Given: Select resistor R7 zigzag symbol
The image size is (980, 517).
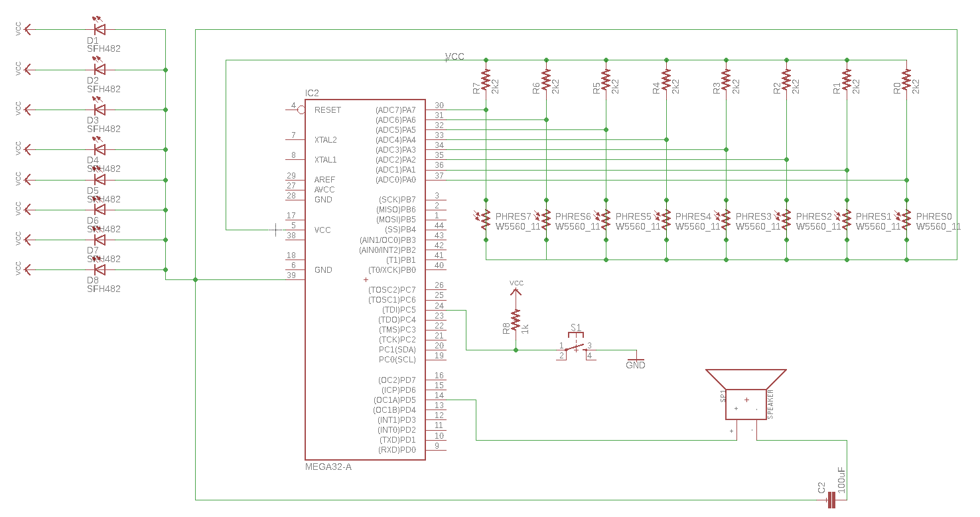Looking at the screenshot, I should 486,81.
